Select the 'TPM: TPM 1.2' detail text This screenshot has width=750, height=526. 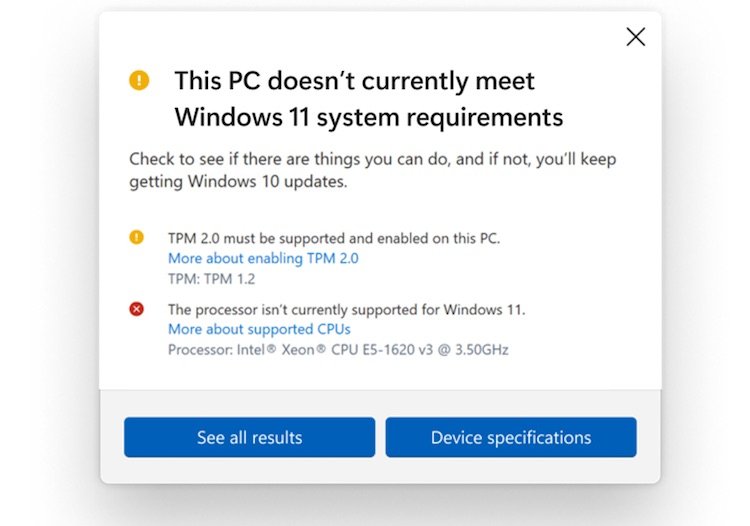click(x=211, y=279)
